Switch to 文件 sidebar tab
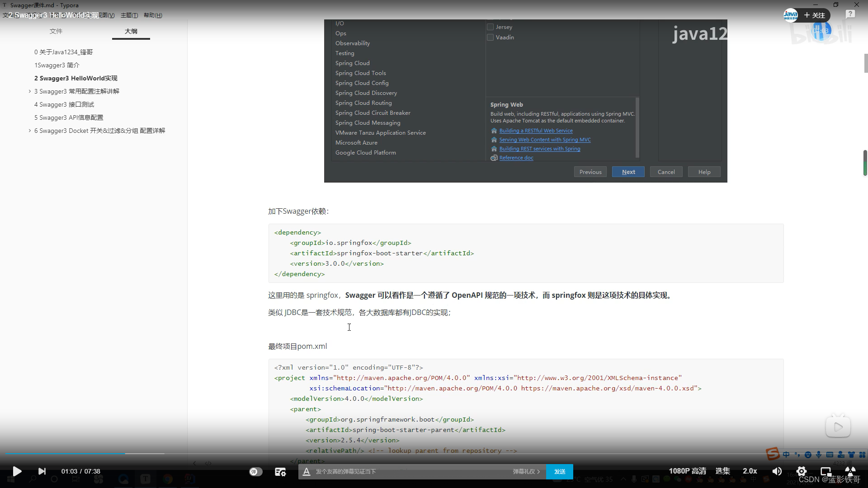 [x=56, y=31]
